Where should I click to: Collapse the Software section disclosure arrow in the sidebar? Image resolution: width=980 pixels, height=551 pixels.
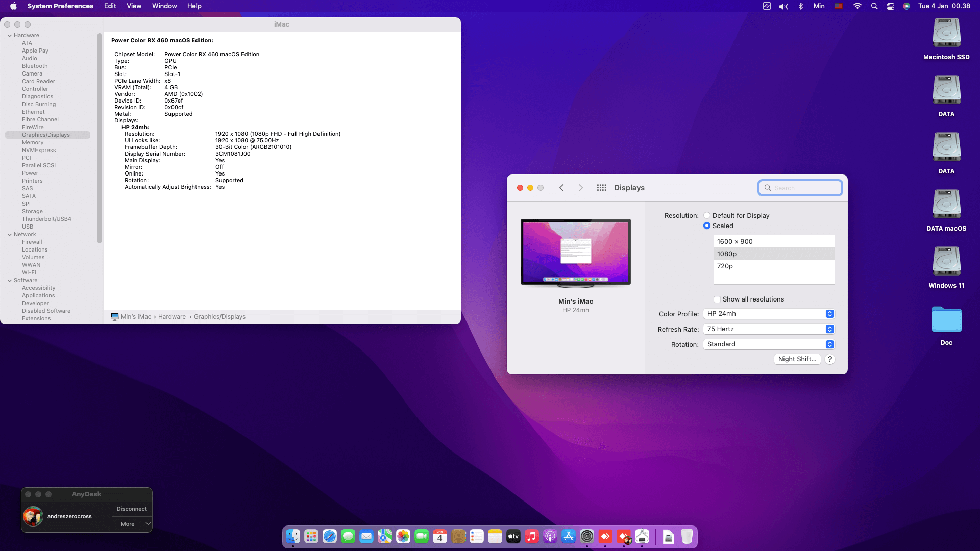click(10, 281)
